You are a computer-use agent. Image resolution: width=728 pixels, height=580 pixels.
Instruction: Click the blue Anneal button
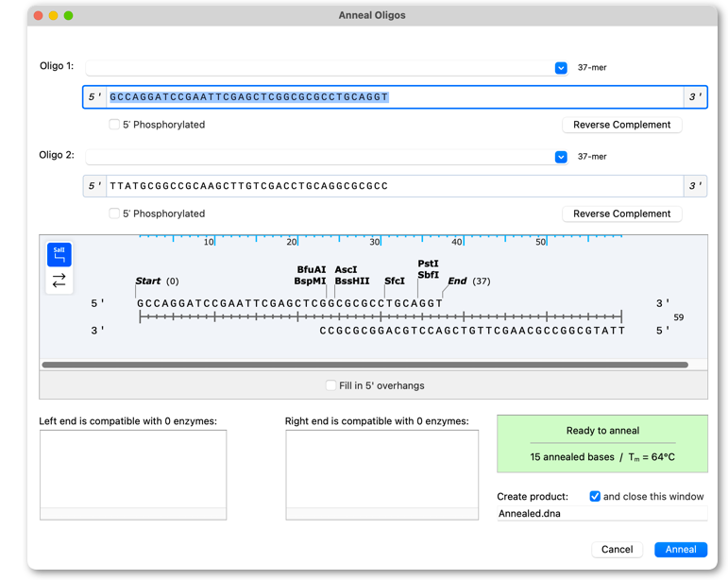click(681, 550)
